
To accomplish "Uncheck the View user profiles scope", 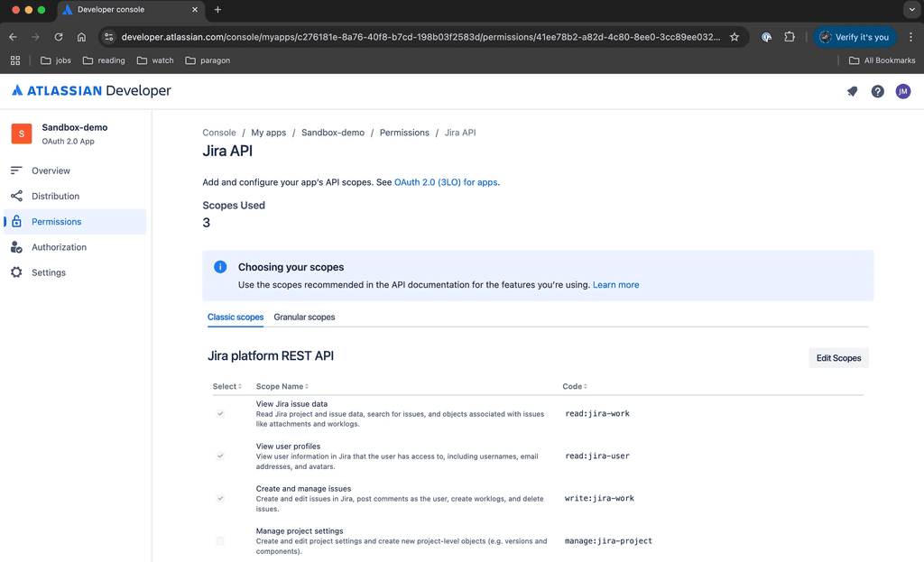I will pos(220,456).
